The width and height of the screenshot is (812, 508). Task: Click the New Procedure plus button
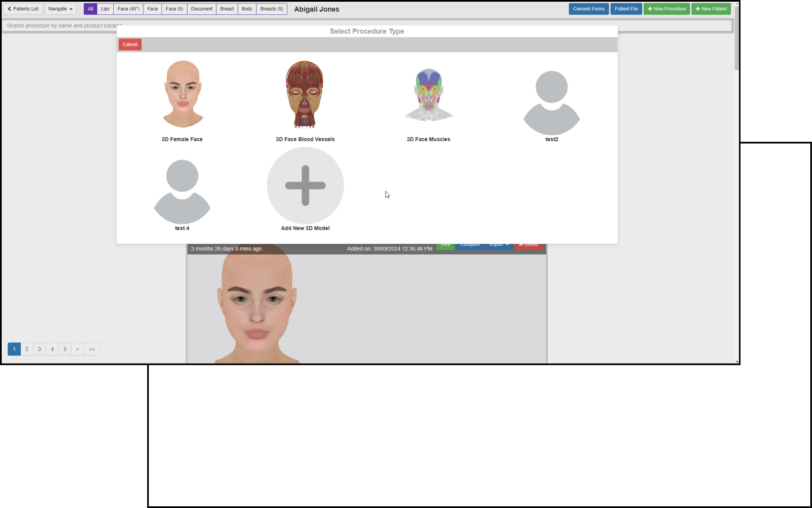(x=667, y=9)
